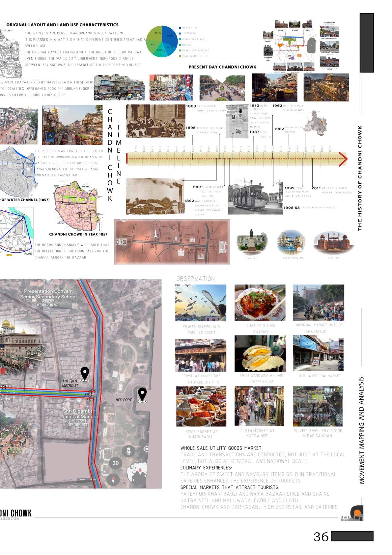Click the Street View pegman icon
The height and width of the screenshot is (555, 392).
click(x=128, y=451)
